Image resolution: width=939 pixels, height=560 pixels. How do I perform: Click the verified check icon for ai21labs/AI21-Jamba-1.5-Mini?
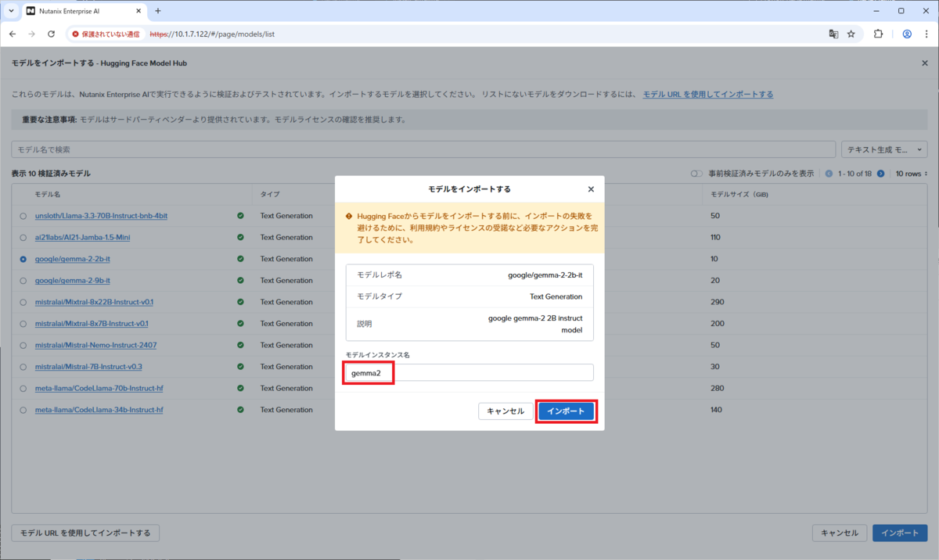240,237
